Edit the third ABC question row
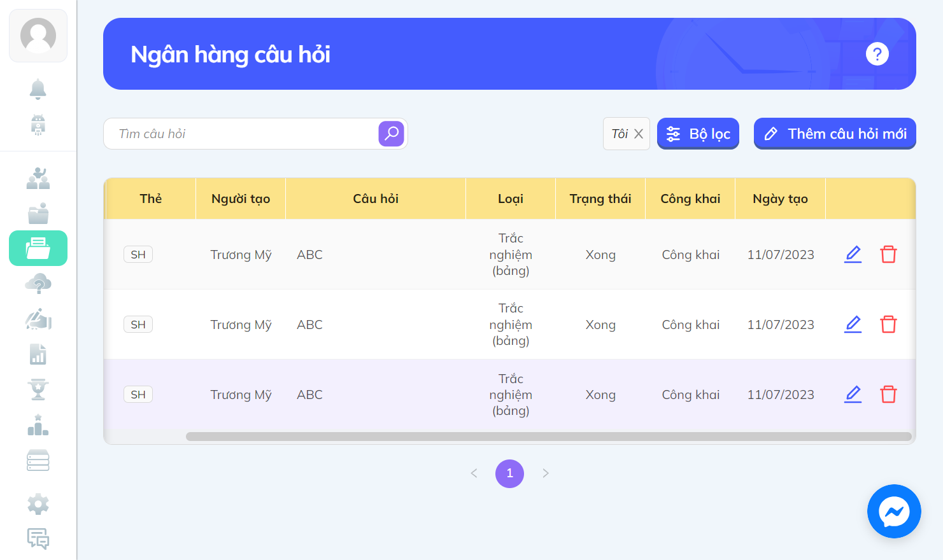Image resolution: width=943 pixels, height=560 pixels. pos(853,395)
